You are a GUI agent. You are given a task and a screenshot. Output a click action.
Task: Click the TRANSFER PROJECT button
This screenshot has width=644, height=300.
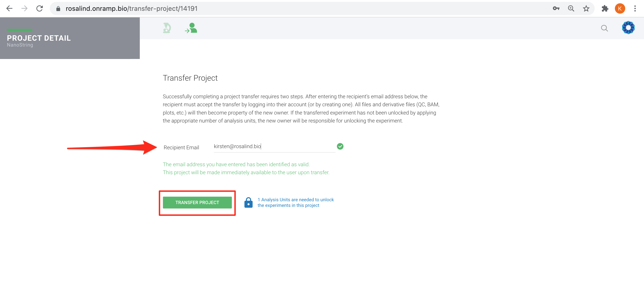pos(197,202)
